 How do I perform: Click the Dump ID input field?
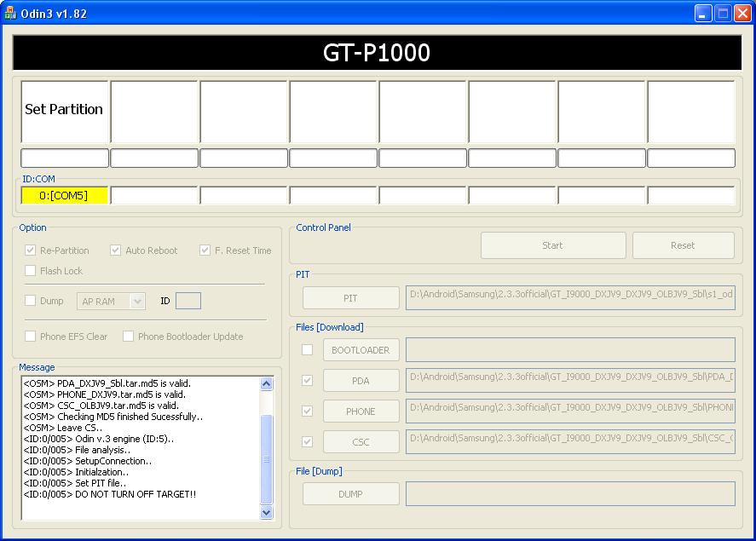188,301
